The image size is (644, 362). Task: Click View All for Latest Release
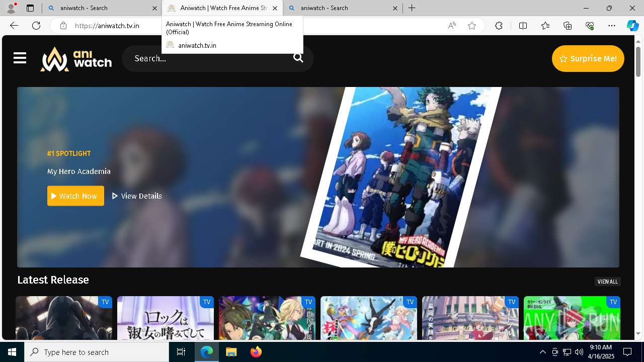click(x=607, y=282)
